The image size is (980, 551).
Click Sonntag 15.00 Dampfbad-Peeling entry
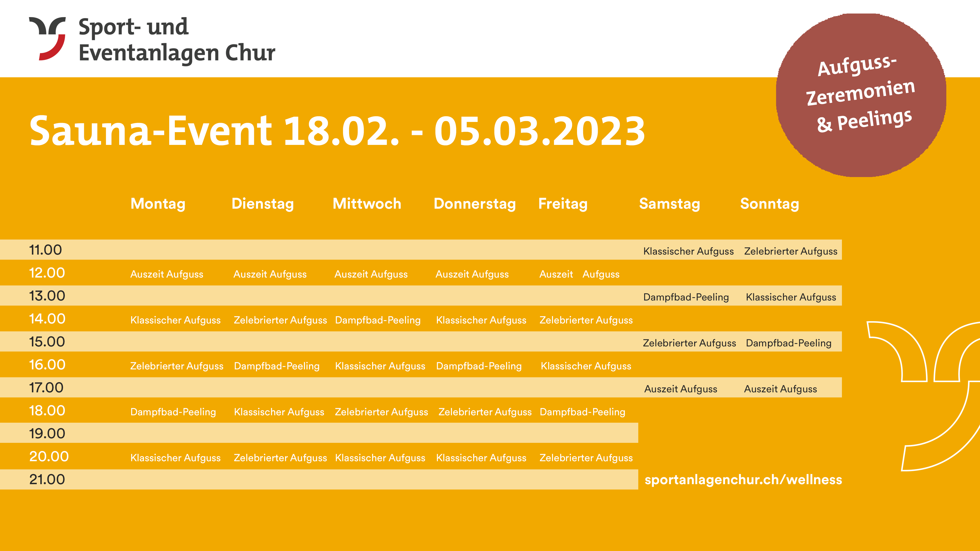(789, 343)
